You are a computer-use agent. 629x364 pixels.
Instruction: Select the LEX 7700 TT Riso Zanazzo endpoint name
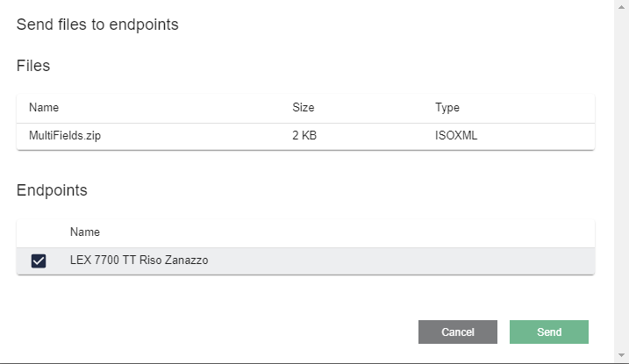coord(139,261)
